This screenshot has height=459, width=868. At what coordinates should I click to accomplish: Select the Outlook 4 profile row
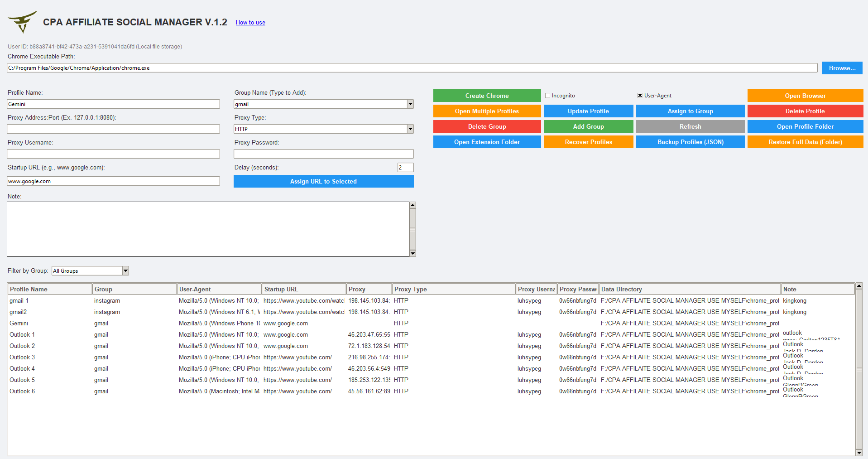[x=431, y=368]
